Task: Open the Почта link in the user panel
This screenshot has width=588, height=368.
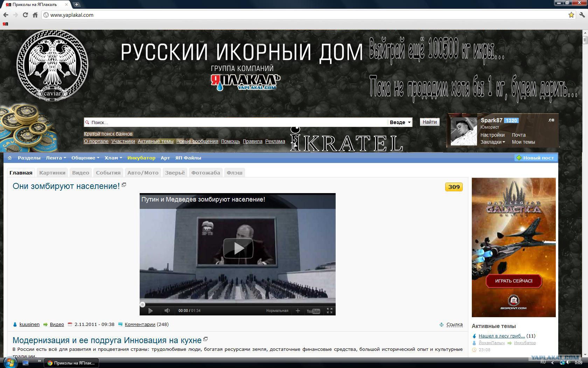Action: 519,135
